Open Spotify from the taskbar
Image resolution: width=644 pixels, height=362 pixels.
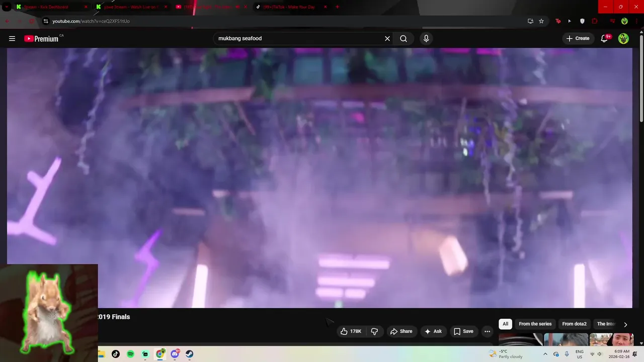click(x=130, y=354)
